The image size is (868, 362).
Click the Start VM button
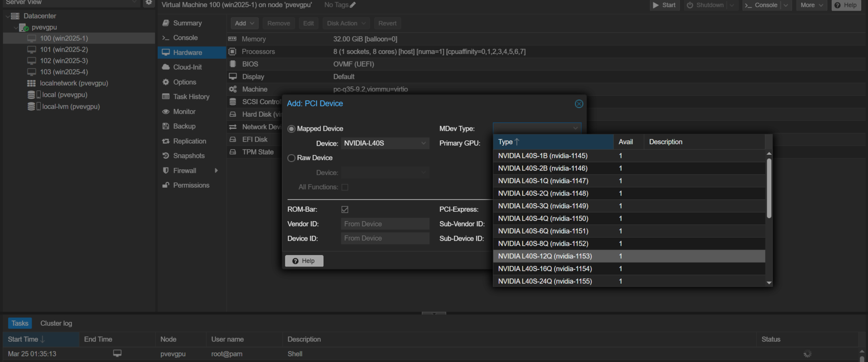(x=665, y=5)
